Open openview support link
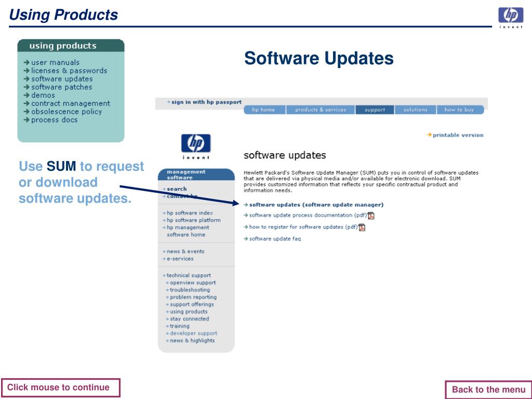Image resolution: width=532 pixels, height=399 pixels. [x=193, y=283]
